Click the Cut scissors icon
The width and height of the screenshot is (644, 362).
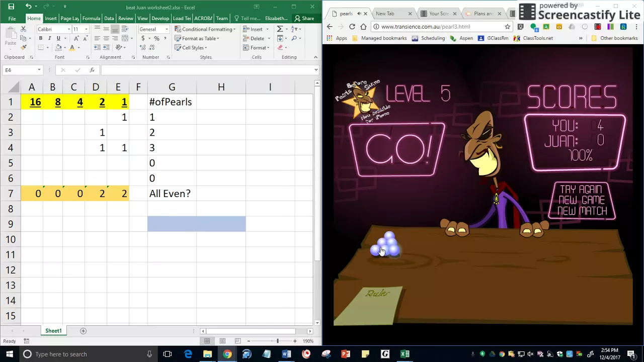click(23, 29)
